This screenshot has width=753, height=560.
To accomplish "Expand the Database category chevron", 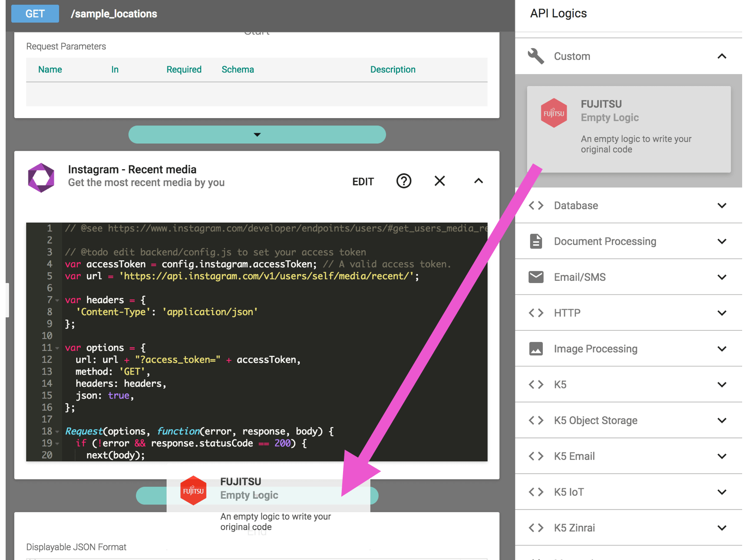I will [722, 205].
